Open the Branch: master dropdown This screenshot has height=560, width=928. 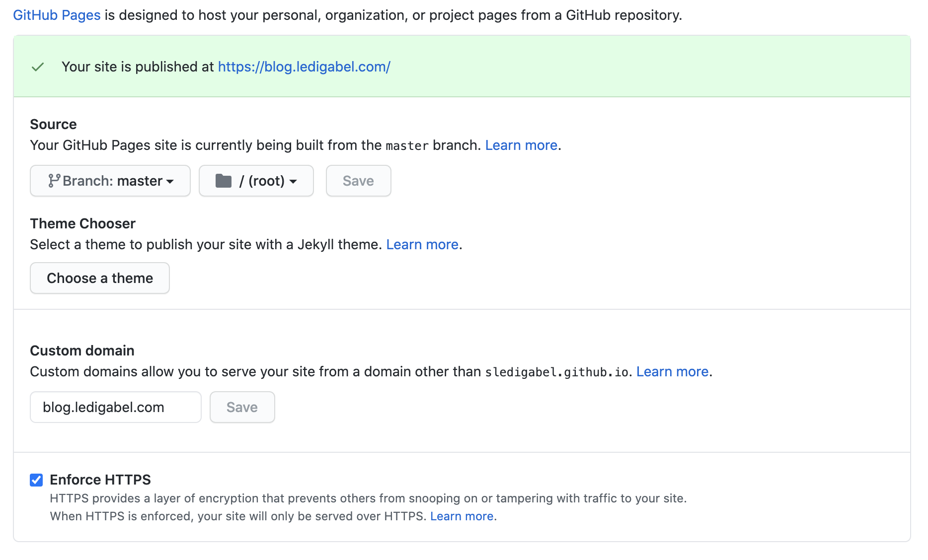[x=110, y=181]
